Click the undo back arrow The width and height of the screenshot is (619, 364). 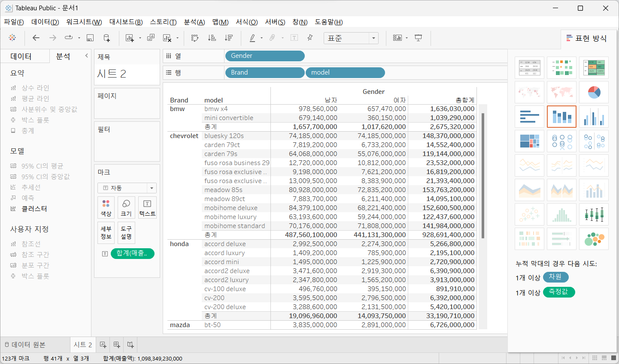[x=36, y=38]
